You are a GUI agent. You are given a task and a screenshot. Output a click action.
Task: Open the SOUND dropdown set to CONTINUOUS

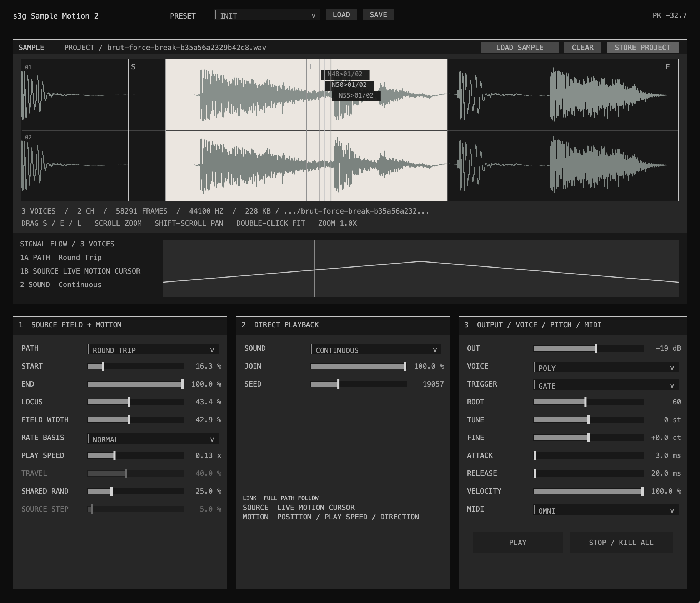click(x=376, y=349)
